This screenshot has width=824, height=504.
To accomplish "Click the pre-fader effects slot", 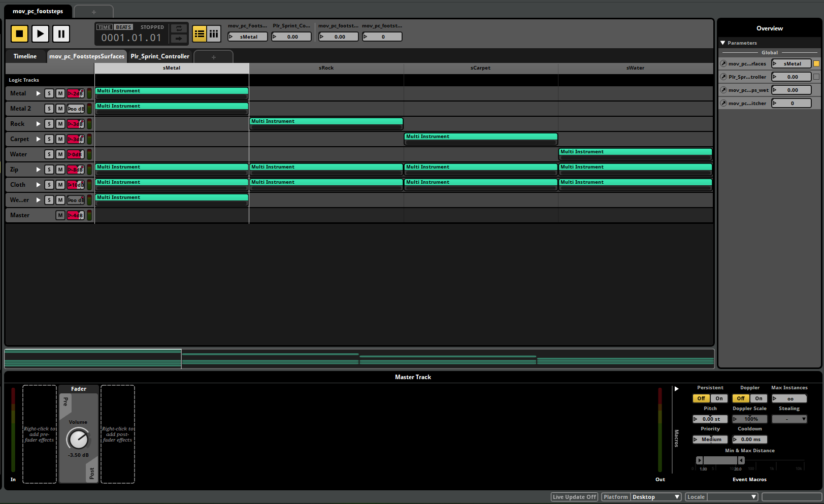I will [x=40, y=434].
